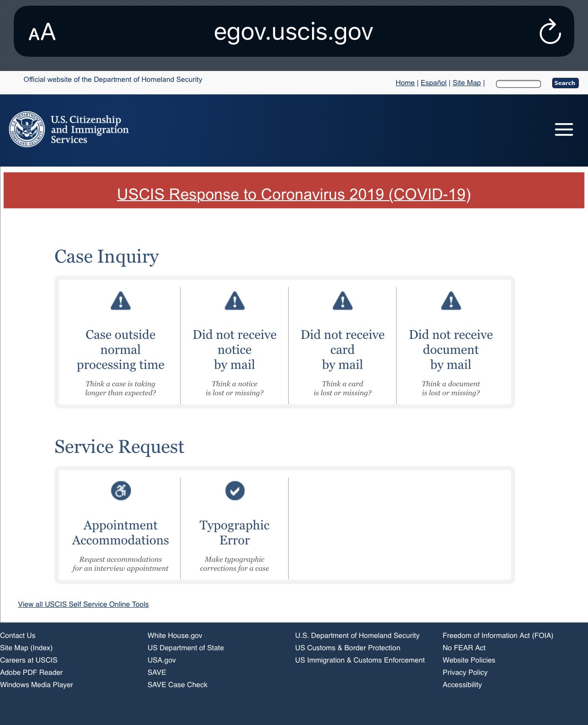Open No FEAR Act link
588x725 pixels.
click(x=464, y=648)
